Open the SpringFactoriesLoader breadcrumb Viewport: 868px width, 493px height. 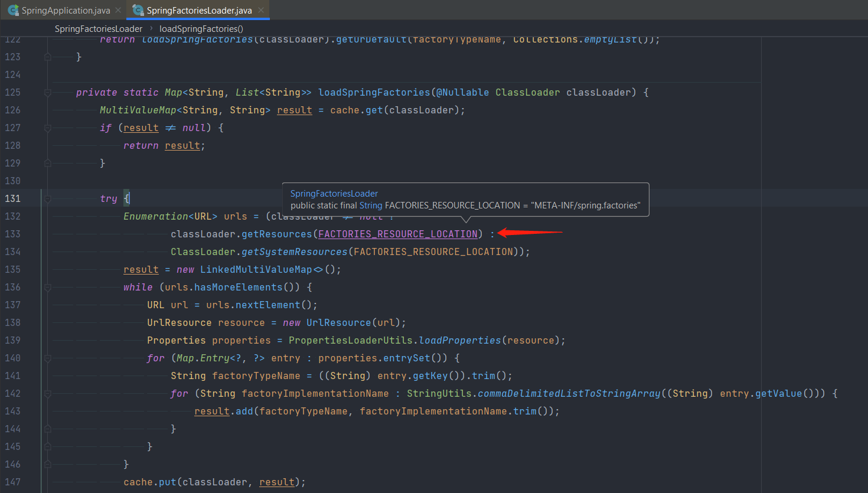pos(99,28)
